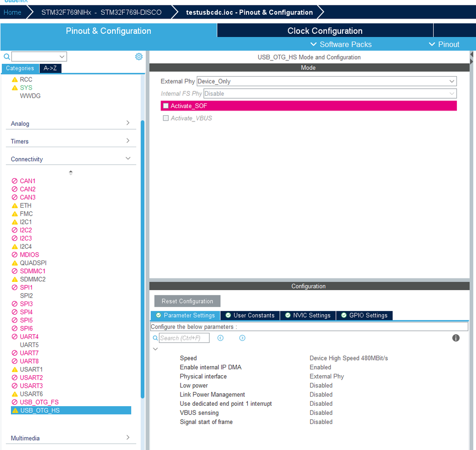Click the warning icon beside SYS

click(15, 88)
